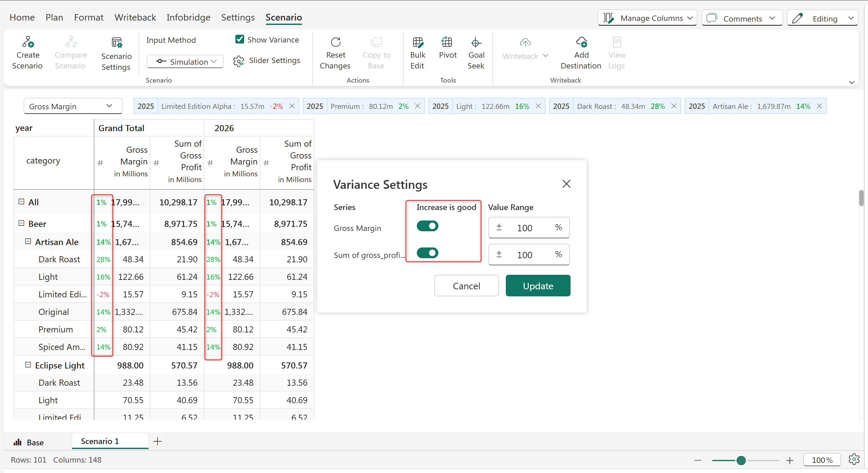Open the Simulation input method dropdown
Image resolution: width=868 pixels, height=473 pixels.
[x=185, y=62]
